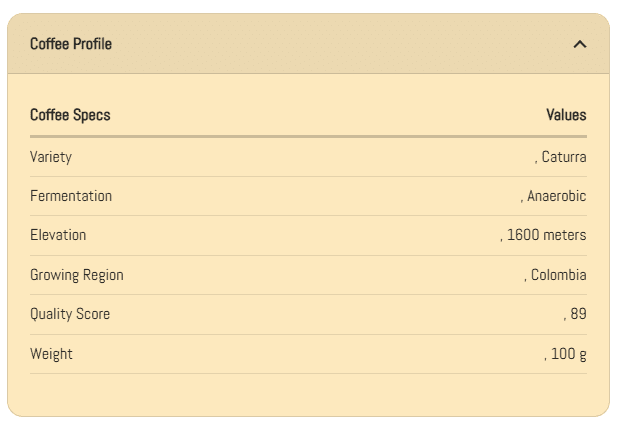
Task: Select the 100 g weight value
Action: [569, 354]
